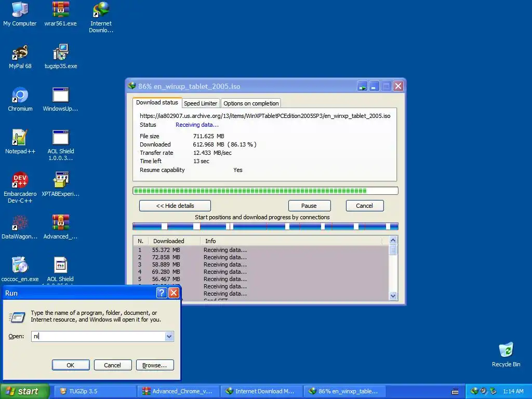Click the green download progress bar
This screenshot has width=532, height=399.
(x=265, y=191)
